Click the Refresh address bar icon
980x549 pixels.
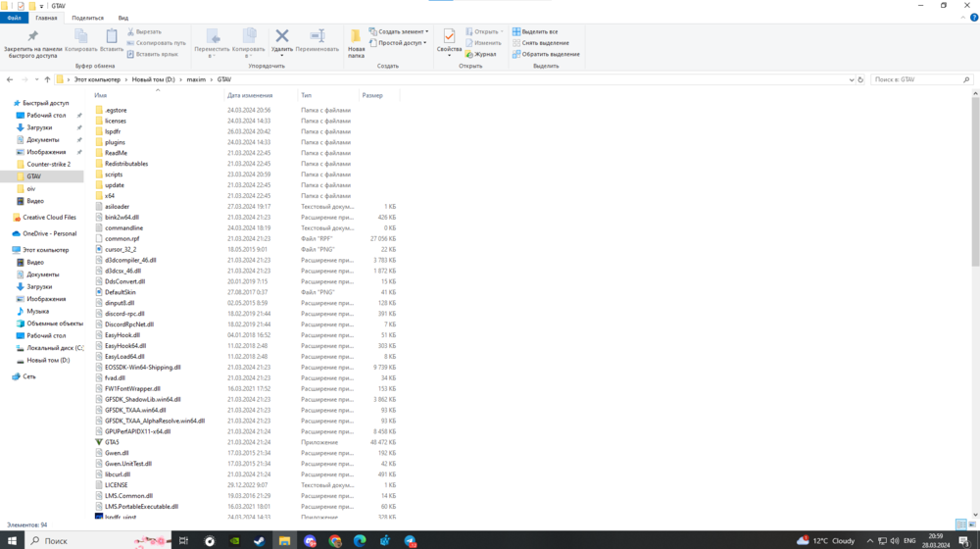click(x=860, y=79)
